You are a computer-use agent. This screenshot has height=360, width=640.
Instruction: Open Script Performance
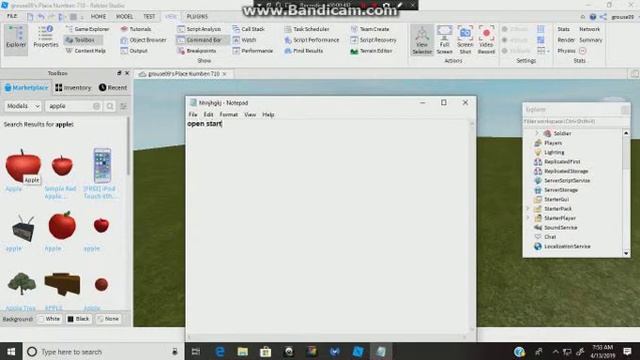[311, 40]
